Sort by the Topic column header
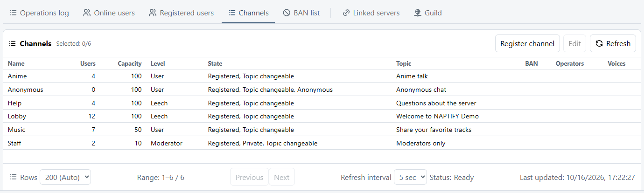 click(x=404, y=63)
